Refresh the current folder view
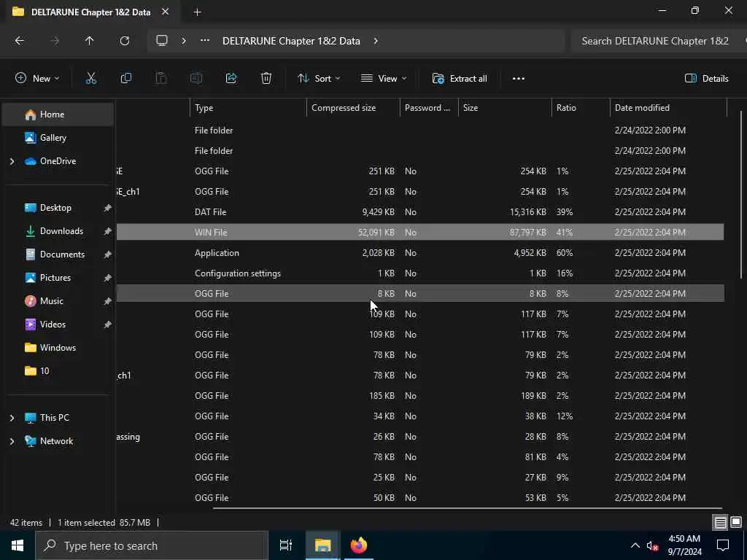This screenshot has width=747, height=560. [x=124, y=41]
